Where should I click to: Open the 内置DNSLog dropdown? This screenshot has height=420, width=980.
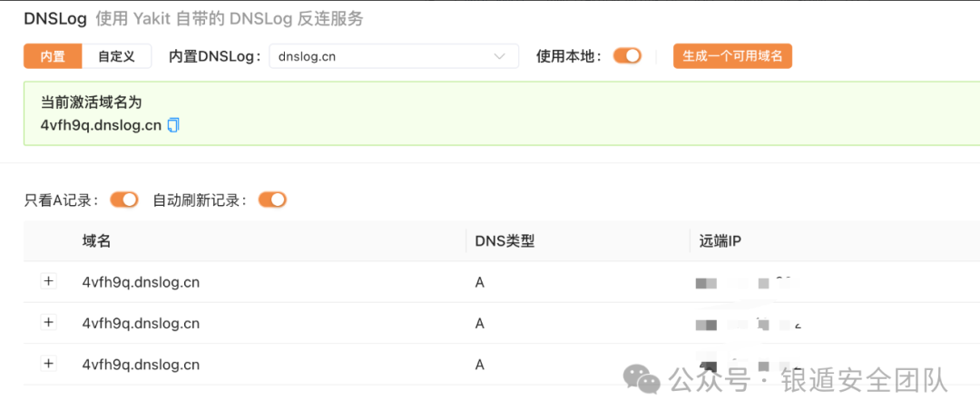click(x=393, y=56)
